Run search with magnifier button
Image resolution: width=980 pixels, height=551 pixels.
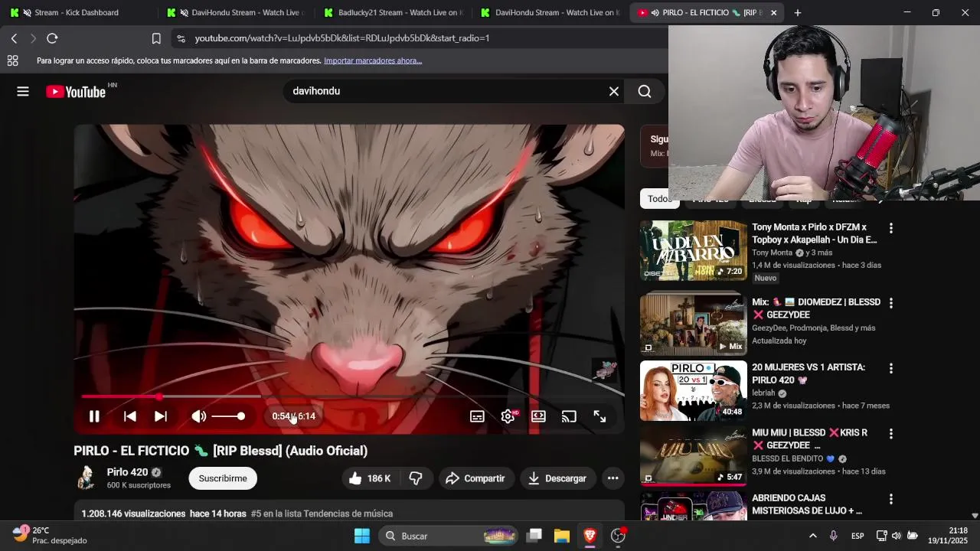pyautogui.click(x=645, y=92)
